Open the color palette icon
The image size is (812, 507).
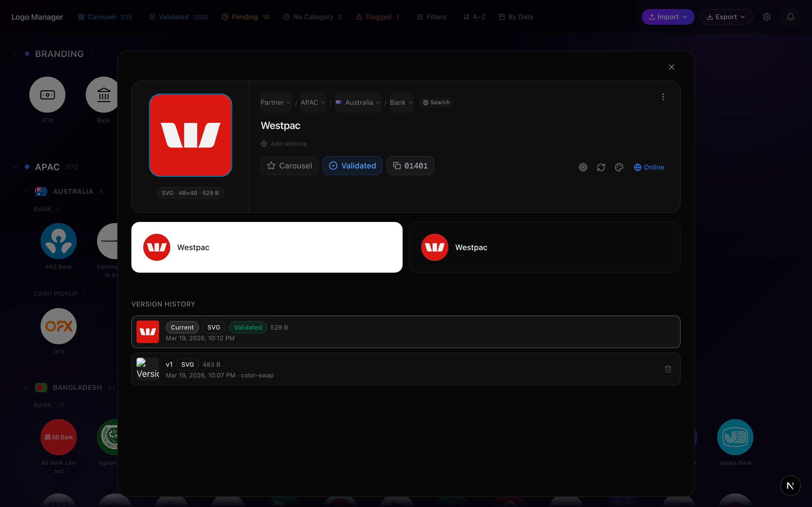619,167
